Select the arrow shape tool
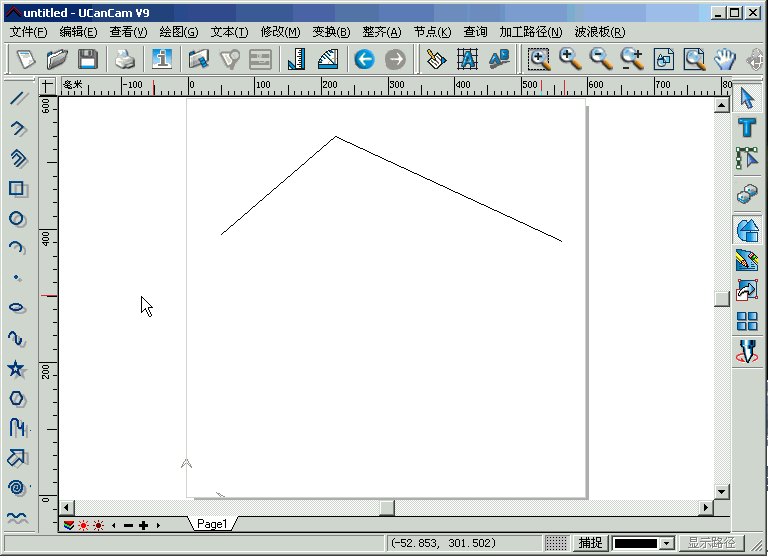 pyautogui.click(x=17, y=458)
